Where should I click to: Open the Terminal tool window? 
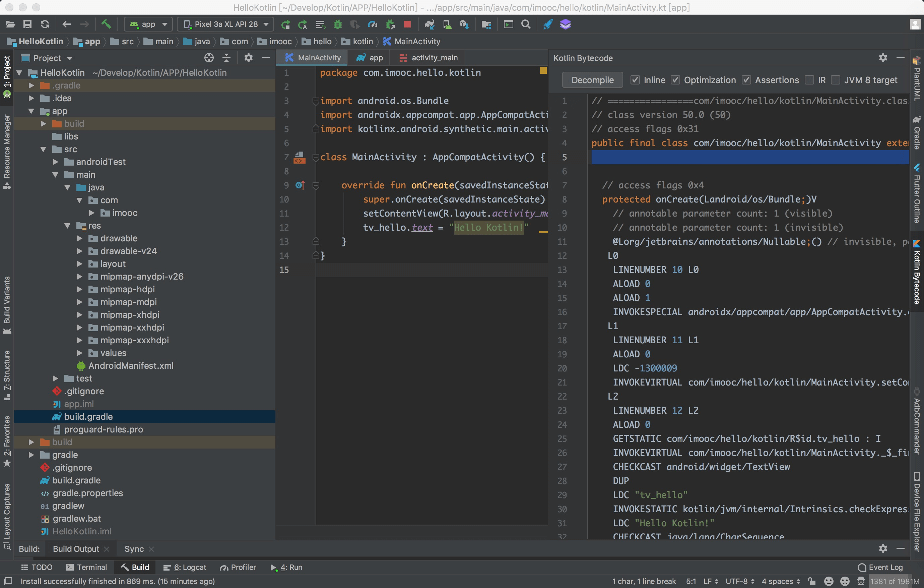(x=86, y=567)
